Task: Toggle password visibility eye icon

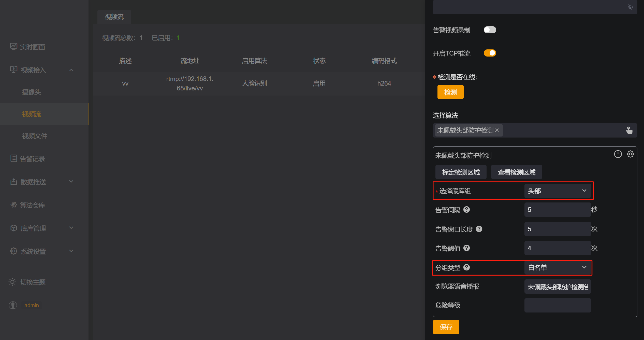Action: pyautogui.click(x=630, y=7)
